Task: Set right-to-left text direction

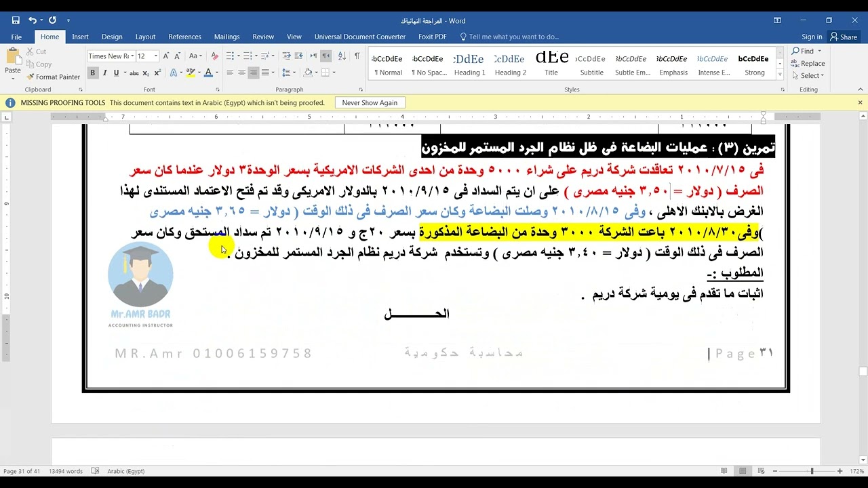Action: point(326,56)
